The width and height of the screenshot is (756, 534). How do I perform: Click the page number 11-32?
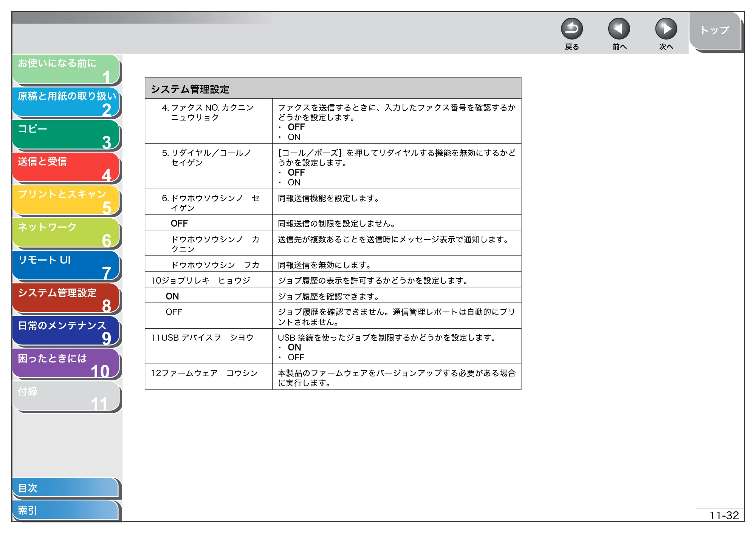[x=724, y=515]
